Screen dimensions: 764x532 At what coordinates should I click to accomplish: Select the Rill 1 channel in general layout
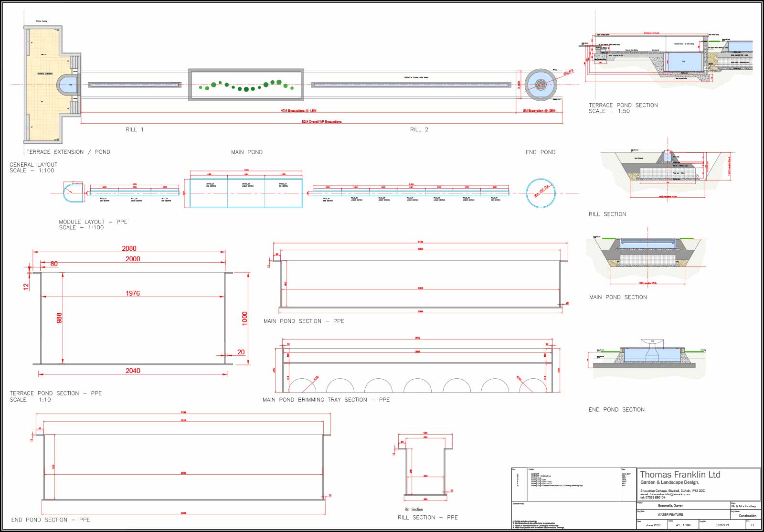pos(135,85)
